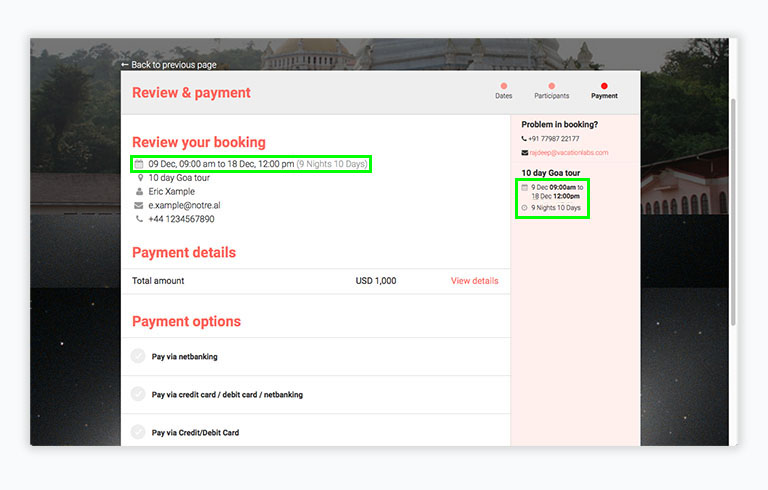This screenshot has width=768, height=490.
Task: Click the sidebar envelope icon by support email
Action: tap(525, 153)
